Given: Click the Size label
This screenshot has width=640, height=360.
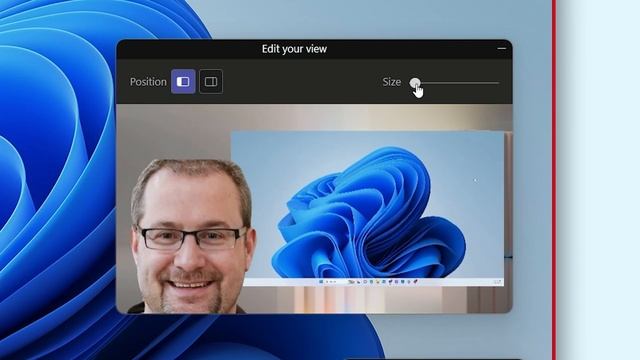Looking at the screenshot, I should (x=391, y=82).
